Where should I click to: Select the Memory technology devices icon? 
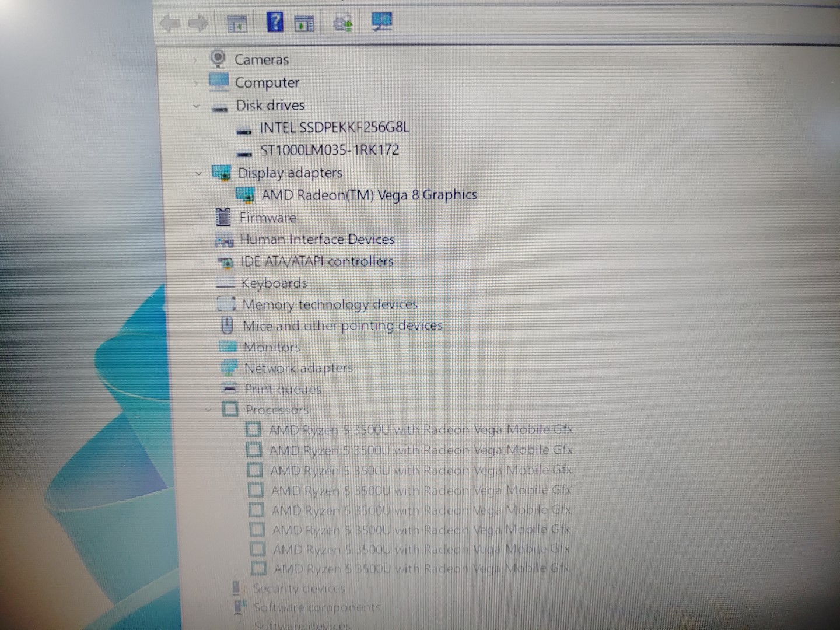pyautogui.click(x=226, y=304)
